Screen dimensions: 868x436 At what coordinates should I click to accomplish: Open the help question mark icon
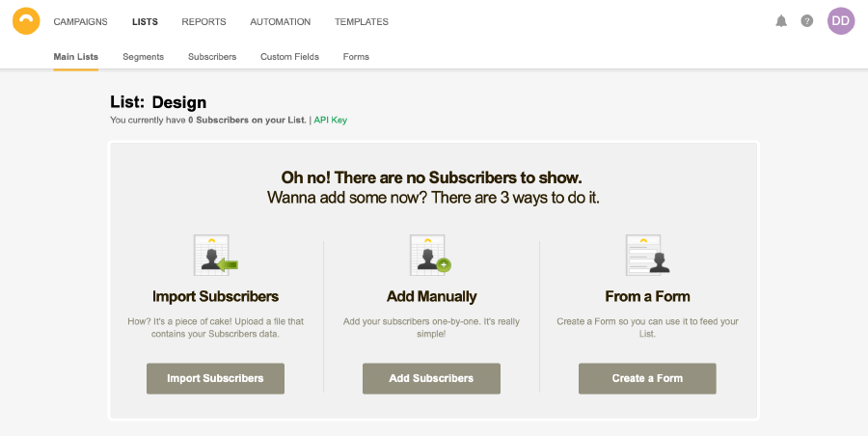click(x=807, y=21)
